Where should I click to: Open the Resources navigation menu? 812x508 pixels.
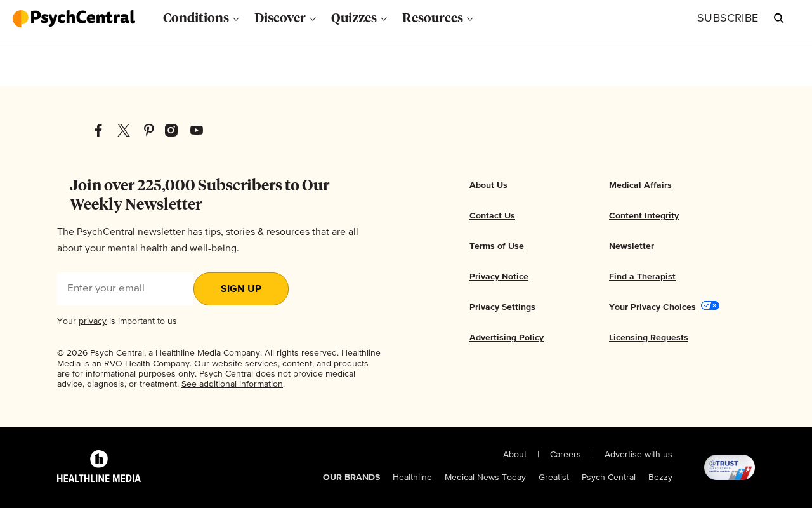click(x=438, y=18)
